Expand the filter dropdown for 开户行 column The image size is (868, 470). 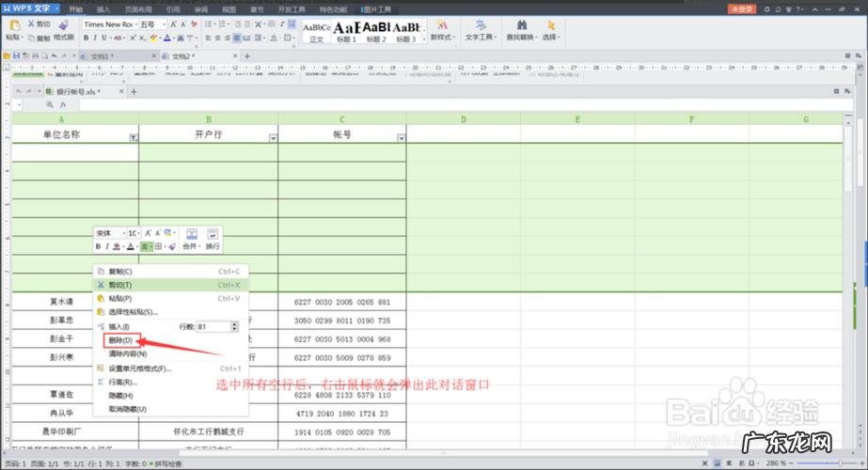[x=273, y=137]
